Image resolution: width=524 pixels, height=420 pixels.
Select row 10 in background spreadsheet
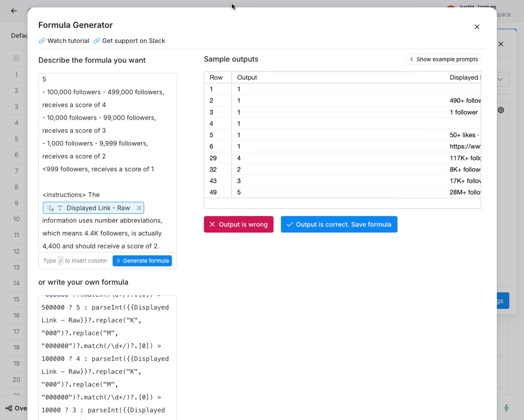click(x=16, y=219)
